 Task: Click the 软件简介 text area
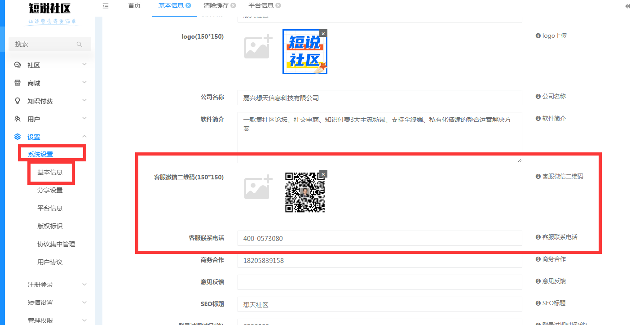(379, 138)
